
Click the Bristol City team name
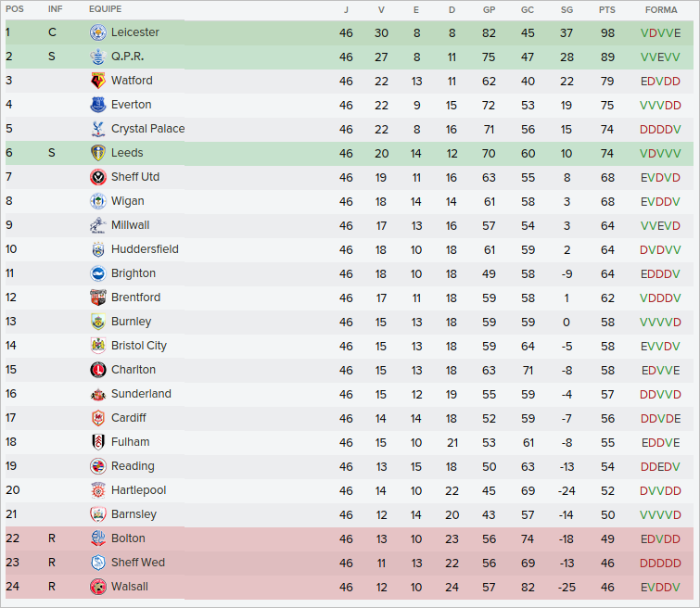click(x=139, y=346)
